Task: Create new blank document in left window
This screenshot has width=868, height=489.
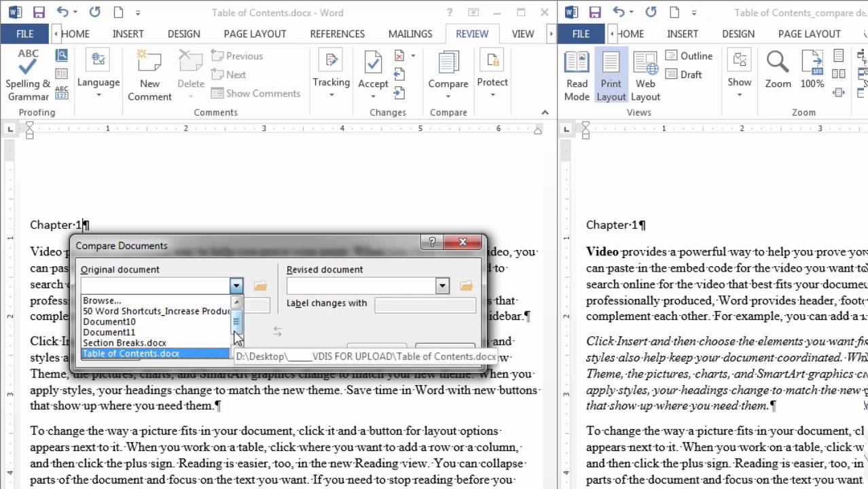Action: (x=118, y=12)
